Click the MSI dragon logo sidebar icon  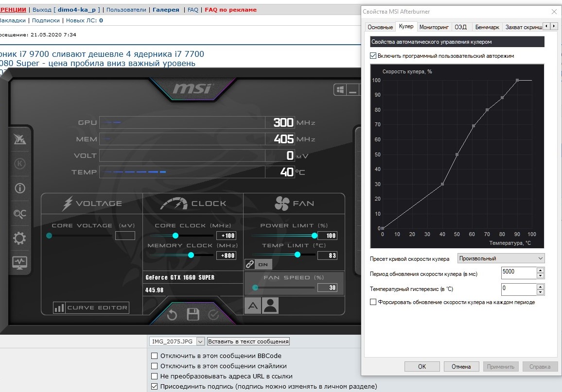(20, 139)
